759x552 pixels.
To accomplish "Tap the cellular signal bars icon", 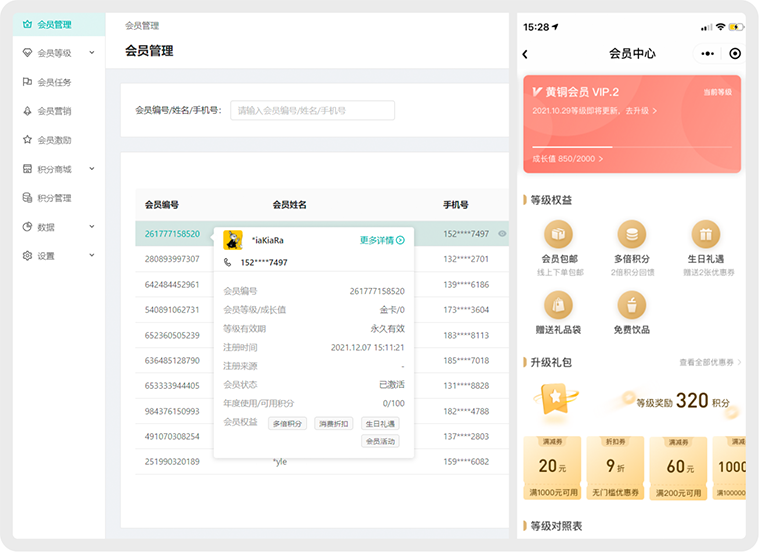I will [x=707, y=27].
